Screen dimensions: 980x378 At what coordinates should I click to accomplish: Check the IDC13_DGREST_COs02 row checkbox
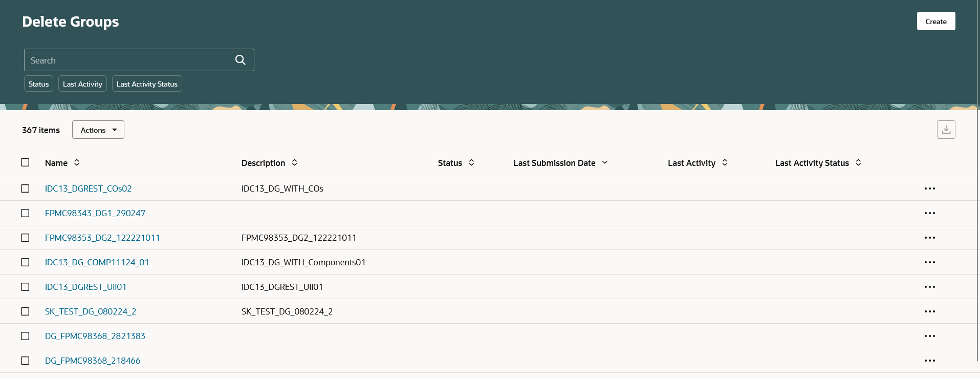coord(25,188)
